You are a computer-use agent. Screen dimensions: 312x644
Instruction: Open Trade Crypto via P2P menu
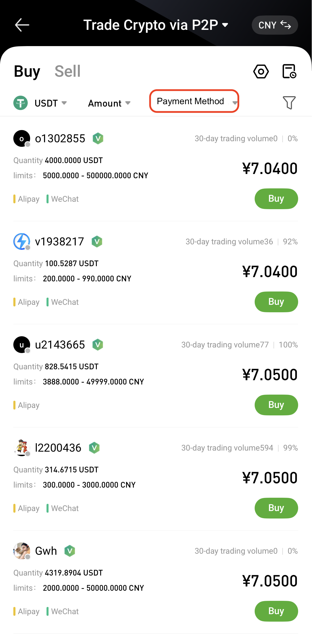click(x=156, y=25)
